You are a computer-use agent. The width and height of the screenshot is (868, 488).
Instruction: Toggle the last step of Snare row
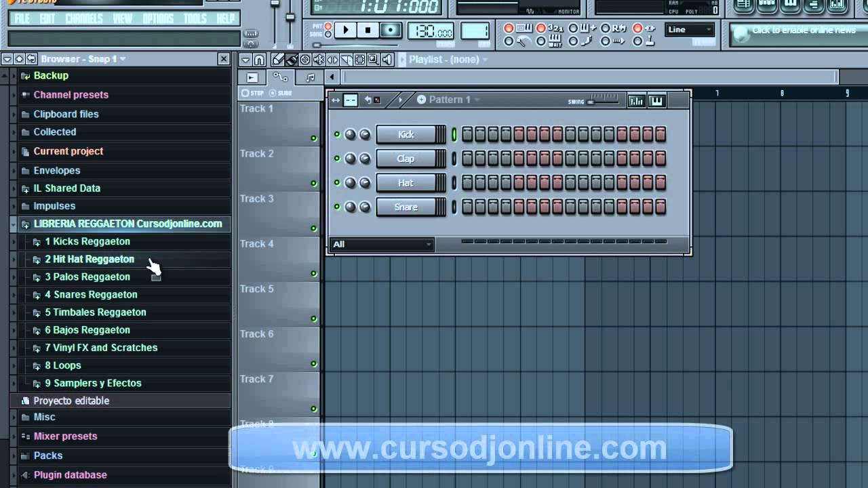(660, 207)
